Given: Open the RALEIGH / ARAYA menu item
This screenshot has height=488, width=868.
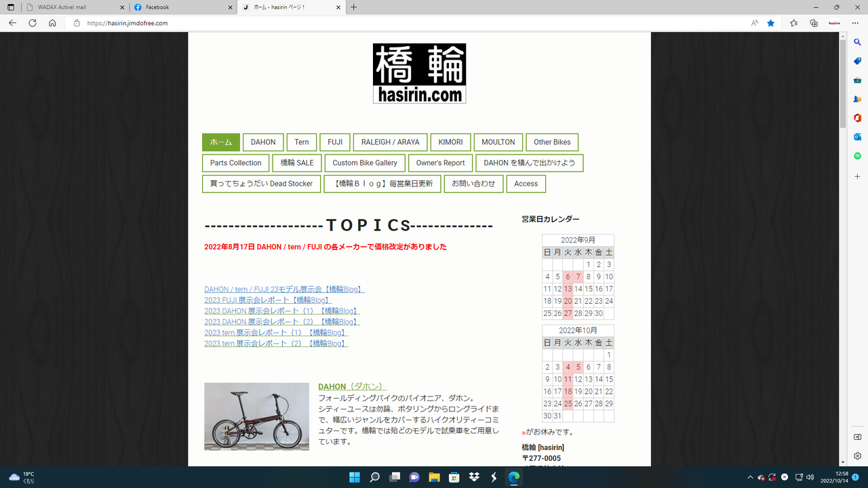Looking at the screenshot, I should [391, 142].
